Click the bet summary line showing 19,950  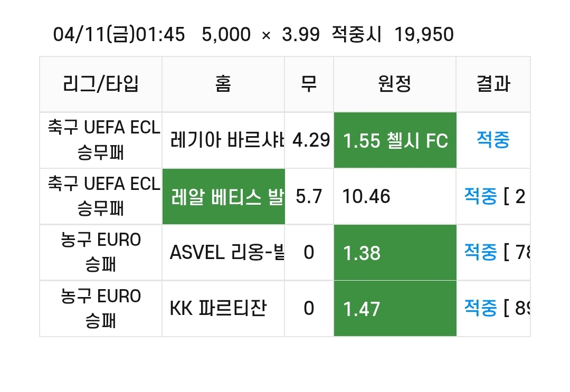253,35
